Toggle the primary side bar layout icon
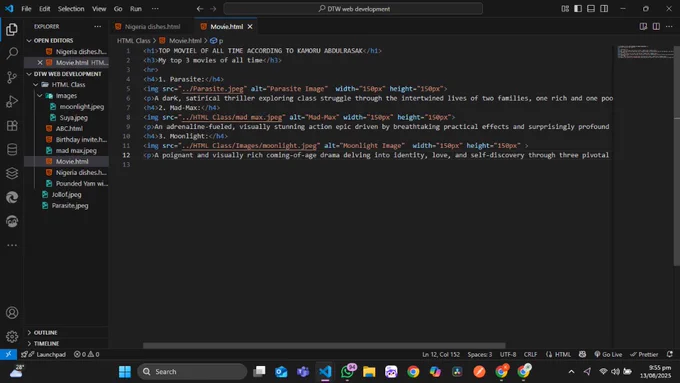680x383 pixels. (x=578, y=9)
